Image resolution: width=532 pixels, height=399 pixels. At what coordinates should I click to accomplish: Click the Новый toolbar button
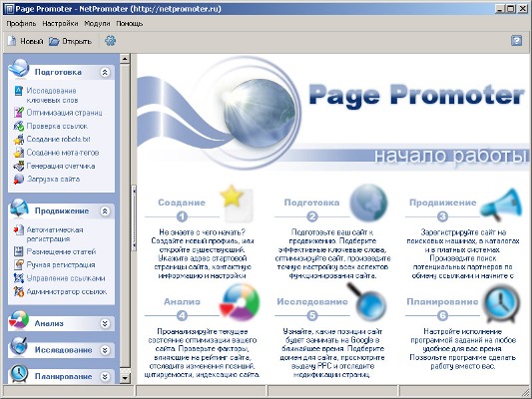(x=26, y=41)
